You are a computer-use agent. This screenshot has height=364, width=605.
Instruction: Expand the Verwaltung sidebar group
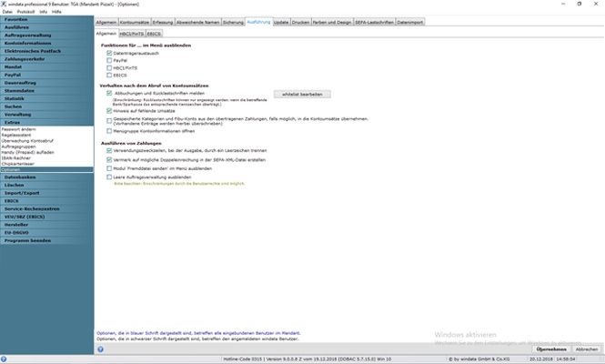[46, 115]
